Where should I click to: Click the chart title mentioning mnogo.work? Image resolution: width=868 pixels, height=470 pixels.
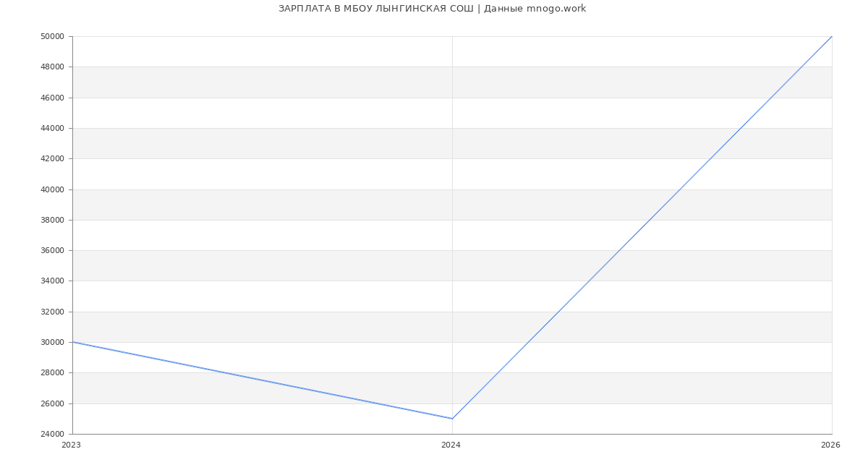(432, 9)
